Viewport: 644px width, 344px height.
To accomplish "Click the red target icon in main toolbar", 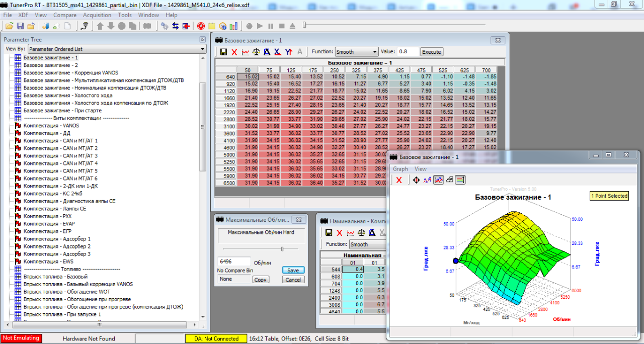I will (201, 26).
